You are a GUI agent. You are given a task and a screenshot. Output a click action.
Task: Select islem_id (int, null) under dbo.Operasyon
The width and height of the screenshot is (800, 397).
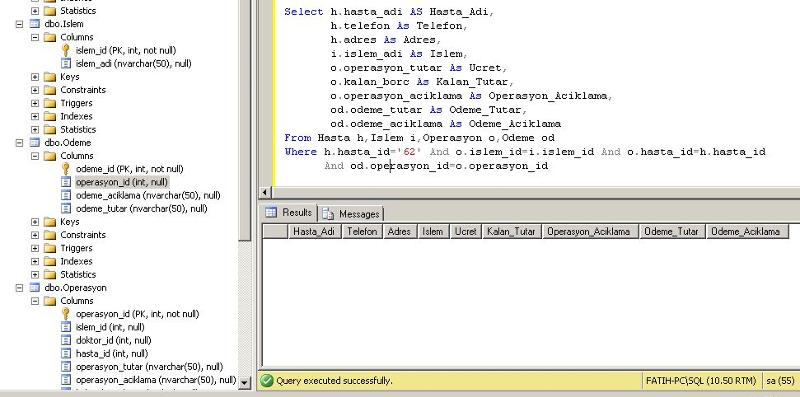click(110, 327)
